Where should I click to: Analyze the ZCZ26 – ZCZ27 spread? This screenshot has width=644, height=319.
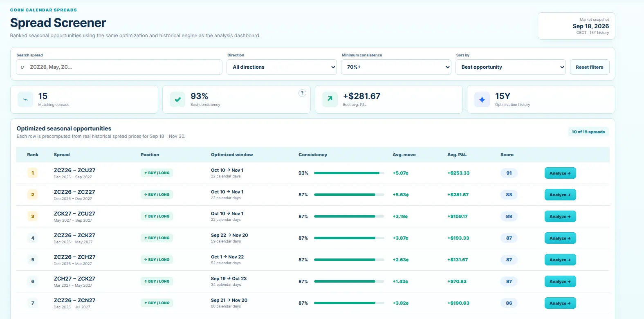point(560,195)
